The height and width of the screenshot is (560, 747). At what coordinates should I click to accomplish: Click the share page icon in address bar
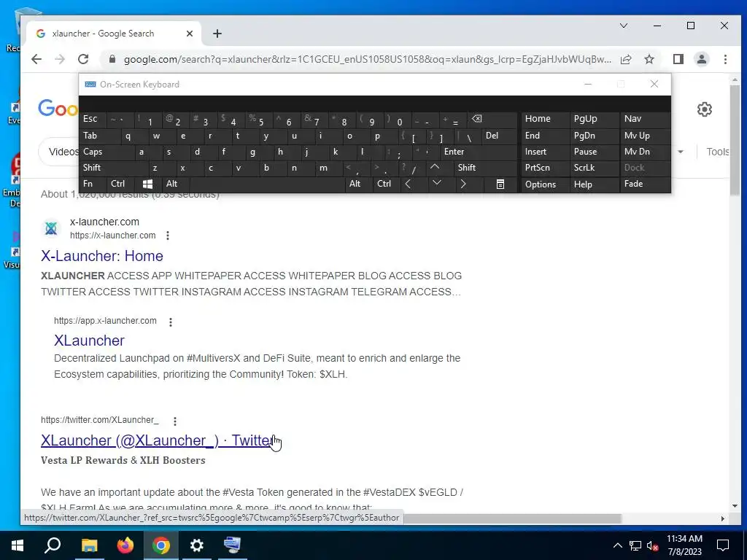click(626, 59)
